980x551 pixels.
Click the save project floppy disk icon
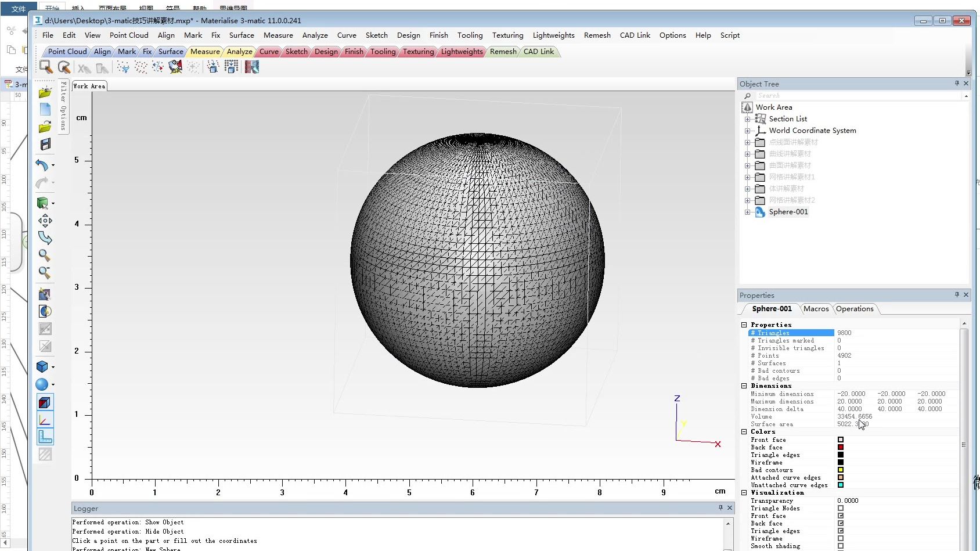coord(45,145)
